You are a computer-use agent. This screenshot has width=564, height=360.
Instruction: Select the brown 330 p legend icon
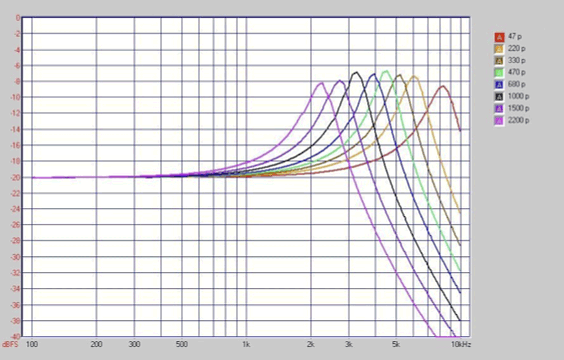point(499,61)
